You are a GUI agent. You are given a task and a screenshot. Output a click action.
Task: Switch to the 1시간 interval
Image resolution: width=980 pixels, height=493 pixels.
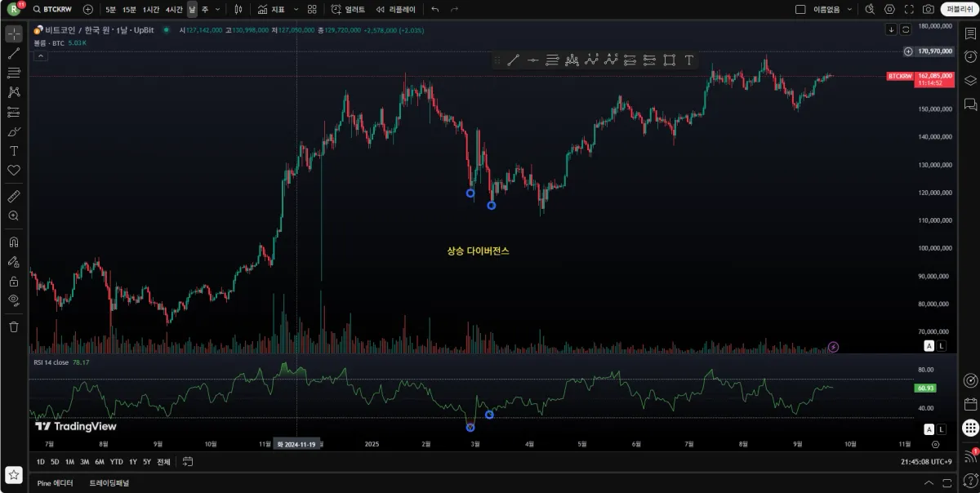[151, 9]
